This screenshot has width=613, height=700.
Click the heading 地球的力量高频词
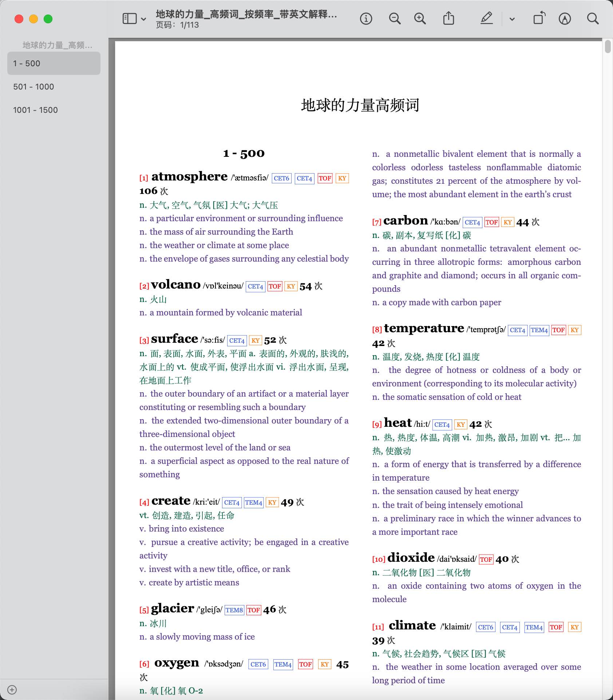click(360, 105)
